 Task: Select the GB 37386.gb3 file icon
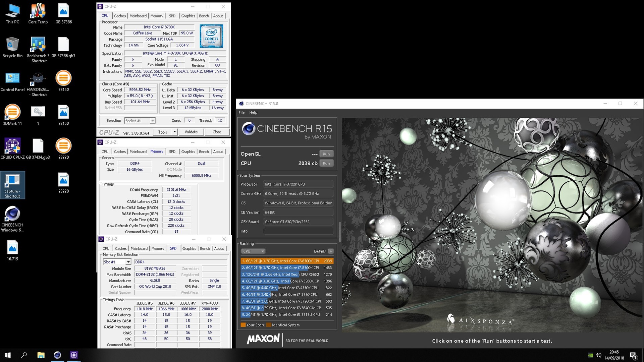[63, 47]
